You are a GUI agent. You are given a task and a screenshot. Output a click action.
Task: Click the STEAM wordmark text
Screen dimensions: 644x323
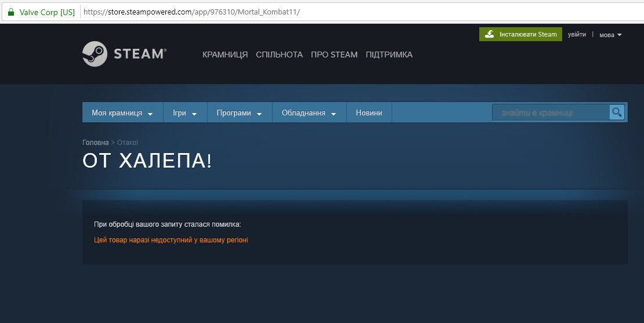tap(140, 54)
